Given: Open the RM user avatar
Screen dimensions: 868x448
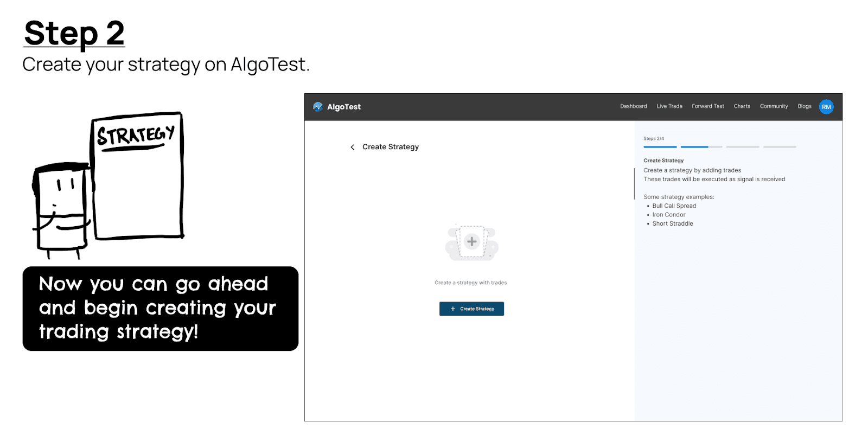Looking at the screenshot, I should click(x=826, y=107).
